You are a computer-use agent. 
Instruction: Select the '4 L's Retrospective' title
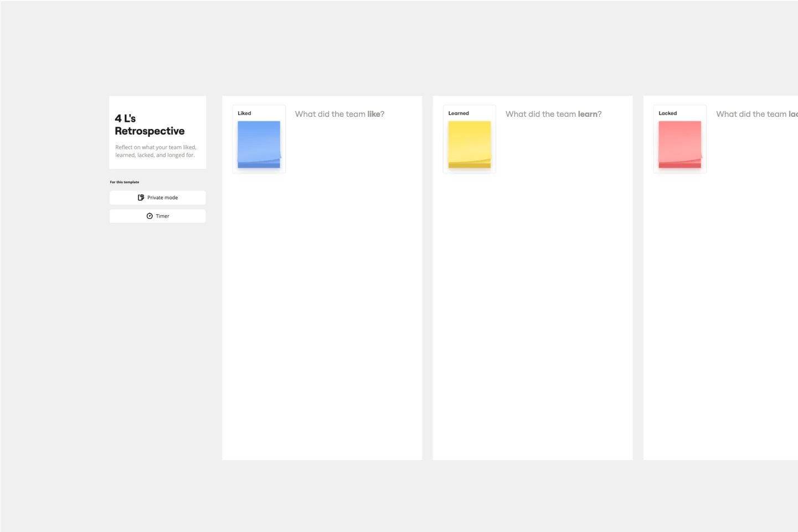click(150, 125)
